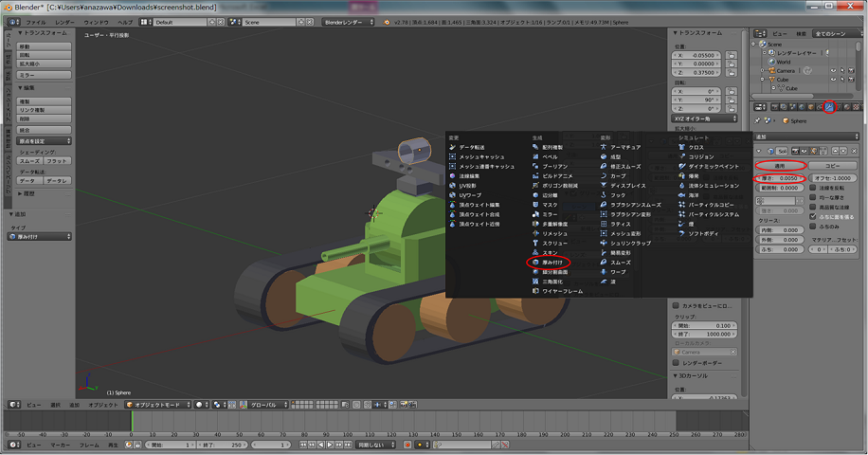Select the データ転送 modifier entry
Viewport: 868px width, 455px height.
click(x=472, y=147)
